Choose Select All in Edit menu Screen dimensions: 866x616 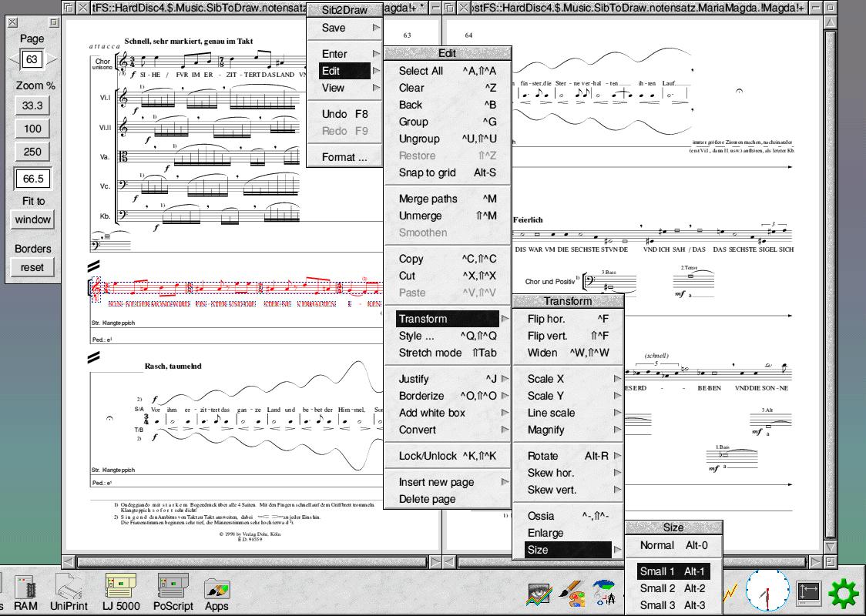tap(448, 71)
